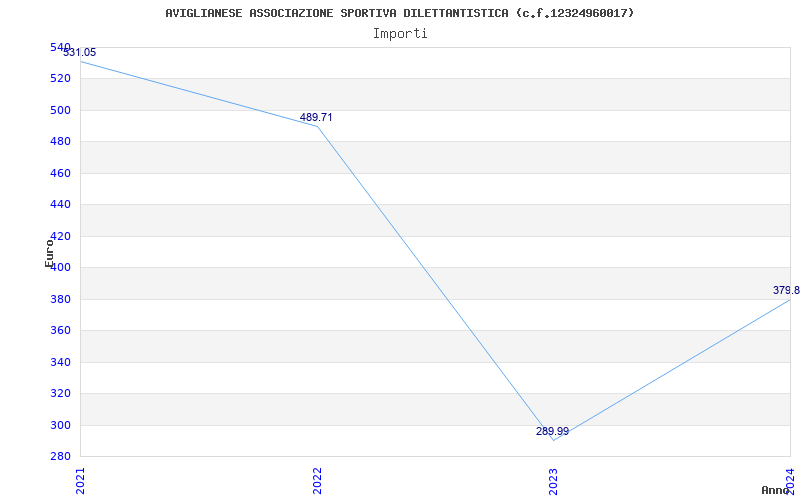This screenshot has height=500, width=800.
Task: Click the 2023 x-axis label
Action: 553,481
